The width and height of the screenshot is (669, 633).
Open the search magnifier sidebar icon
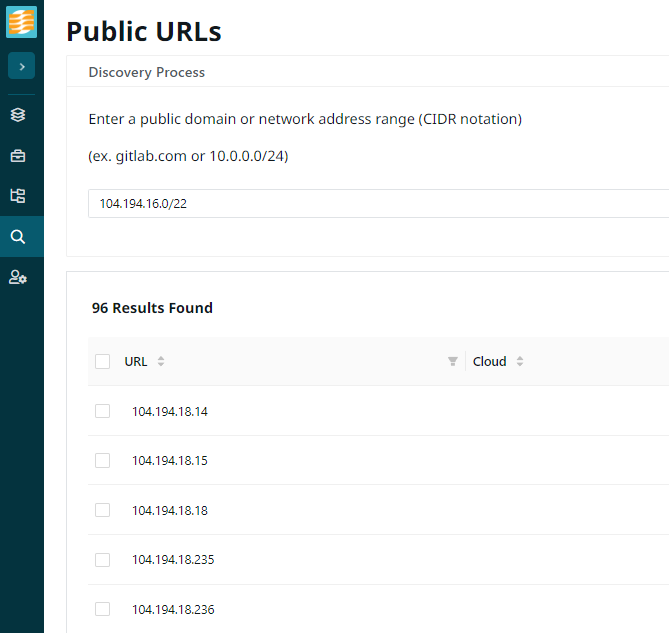tap(18, 237)
